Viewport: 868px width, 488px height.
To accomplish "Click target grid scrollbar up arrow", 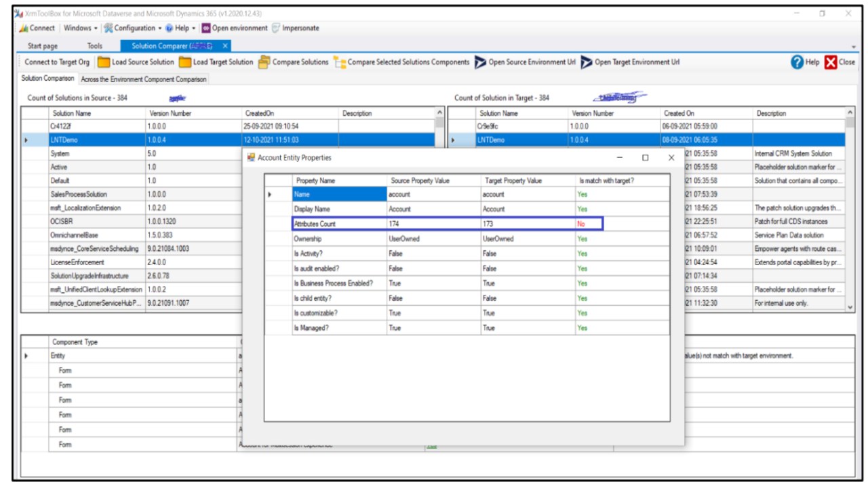I will click(x=850, y=113).
